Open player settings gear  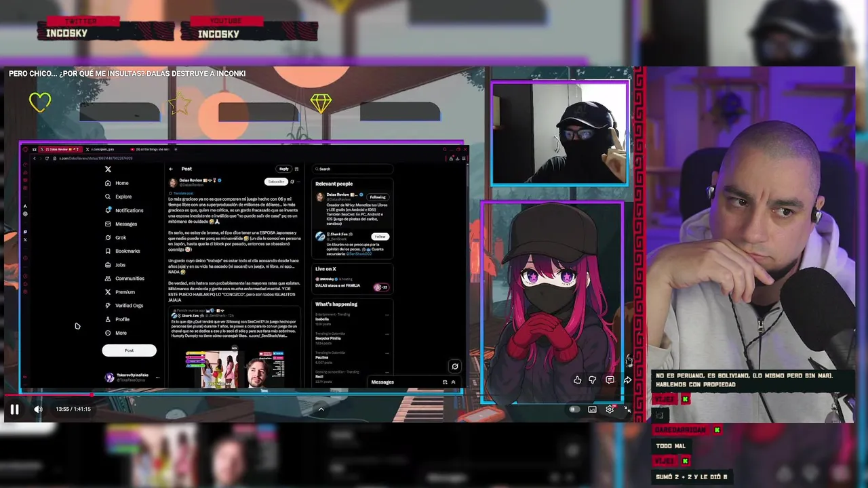[x=610, y=409]
